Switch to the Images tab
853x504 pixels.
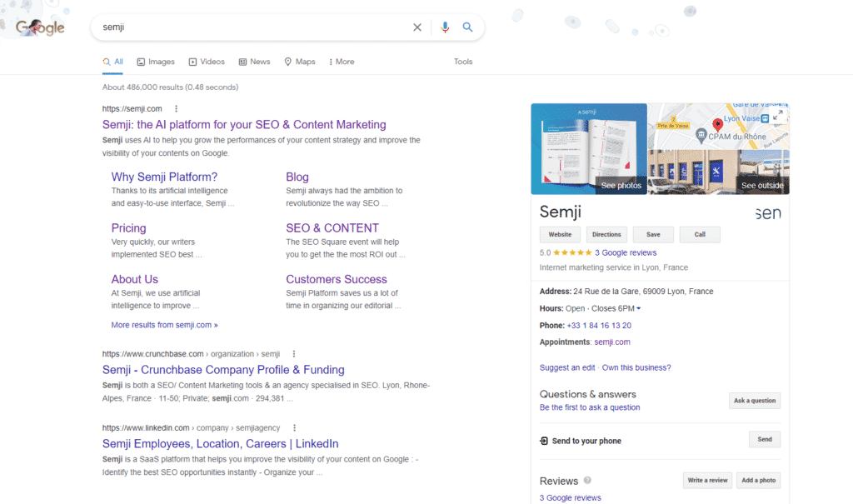(156, 62)
